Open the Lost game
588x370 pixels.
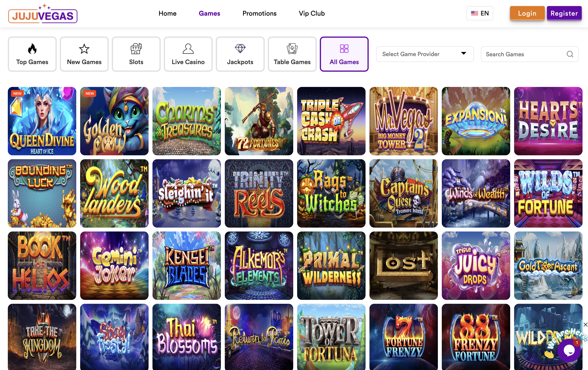point(403,265)
